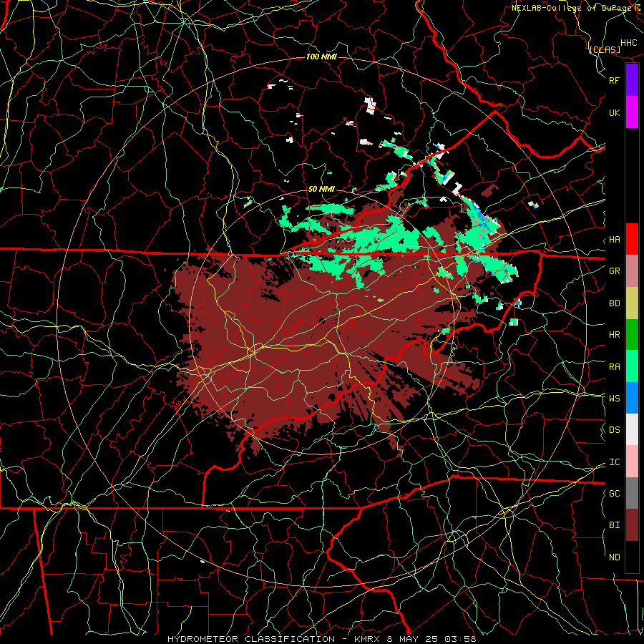Click the HHC product code text
This screenshot has width=644, height=644.
tap(629, 43)
